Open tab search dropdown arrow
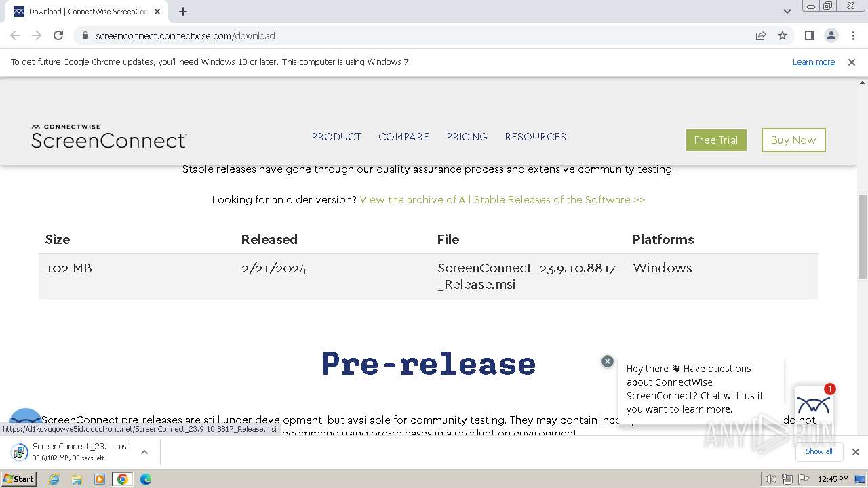868x488 pixels. 787,12
